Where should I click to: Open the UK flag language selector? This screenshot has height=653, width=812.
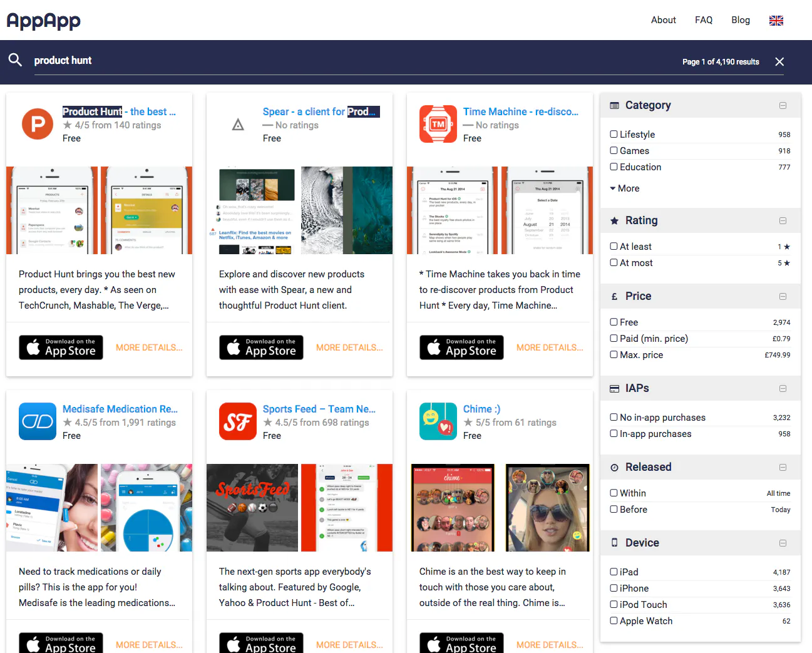776,21
